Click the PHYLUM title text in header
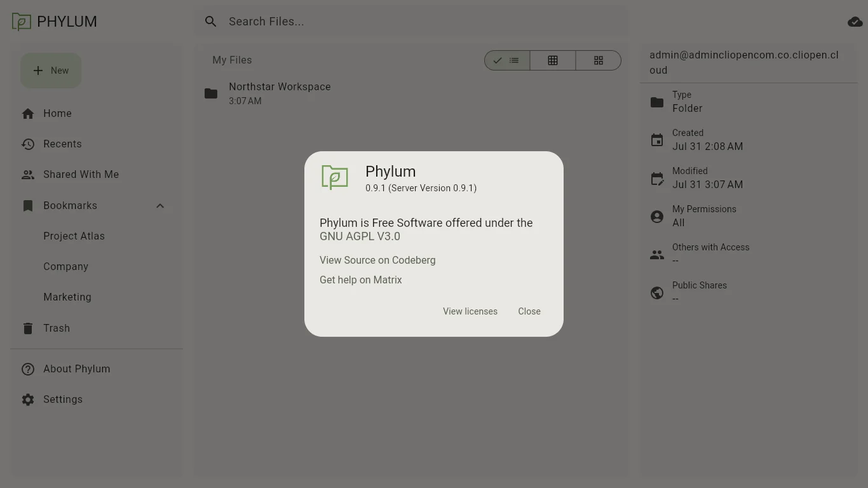The height and width of the screenshot is (488, 868). (x=67, y=22)
